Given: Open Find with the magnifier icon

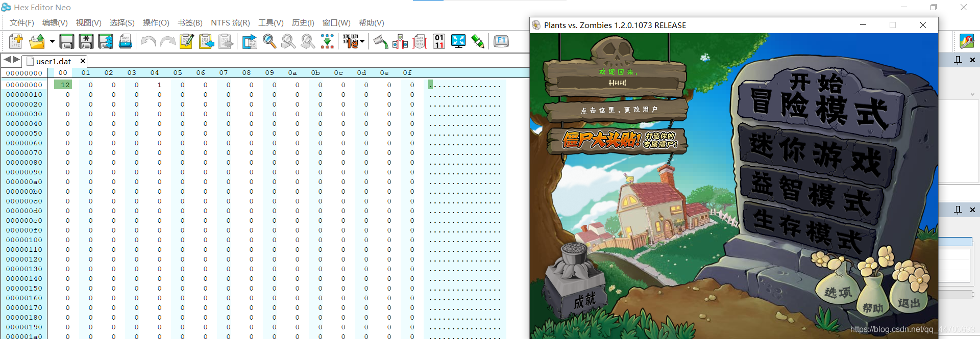Looking at the screenshot, I should tap(269, 41).
